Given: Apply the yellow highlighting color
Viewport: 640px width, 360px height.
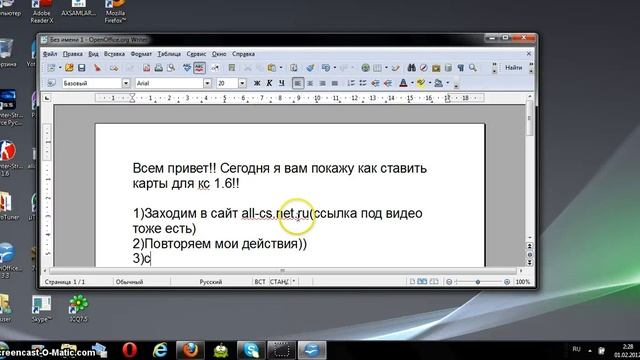Looking at the screenshot, I should (421, 83).
